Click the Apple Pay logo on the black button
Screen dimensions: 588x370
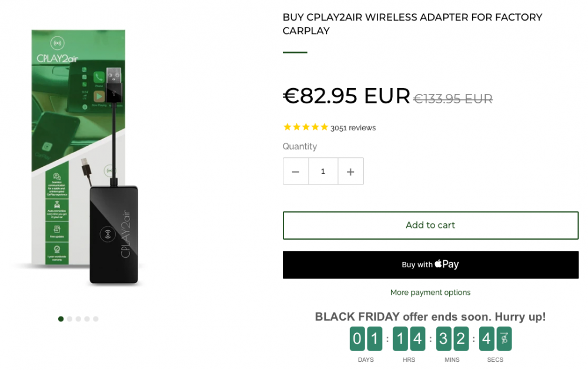pyautogui.click(x=446, y=264)
